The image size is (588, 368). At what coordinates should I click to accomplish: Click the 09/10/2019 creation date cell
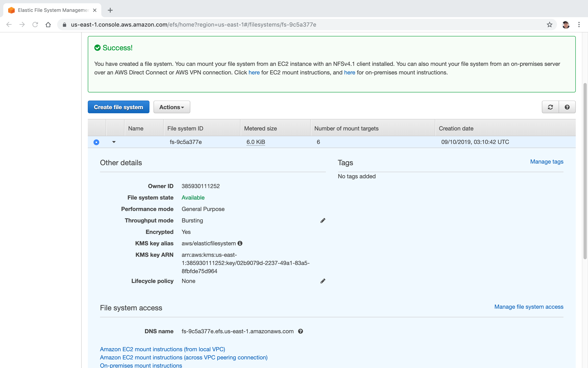pyautogui.click(x=475, y=142)
